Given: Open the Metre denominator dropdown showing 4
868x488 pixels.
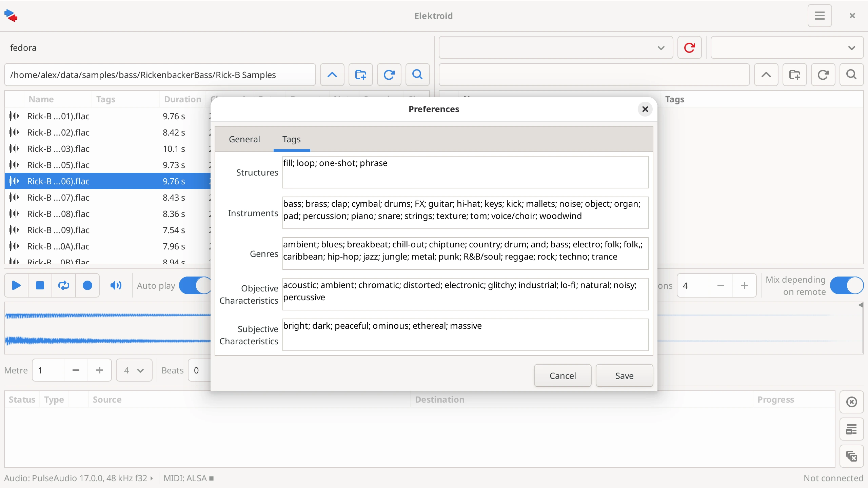Looking at the screenshot, I should click(x=134, y=370).
